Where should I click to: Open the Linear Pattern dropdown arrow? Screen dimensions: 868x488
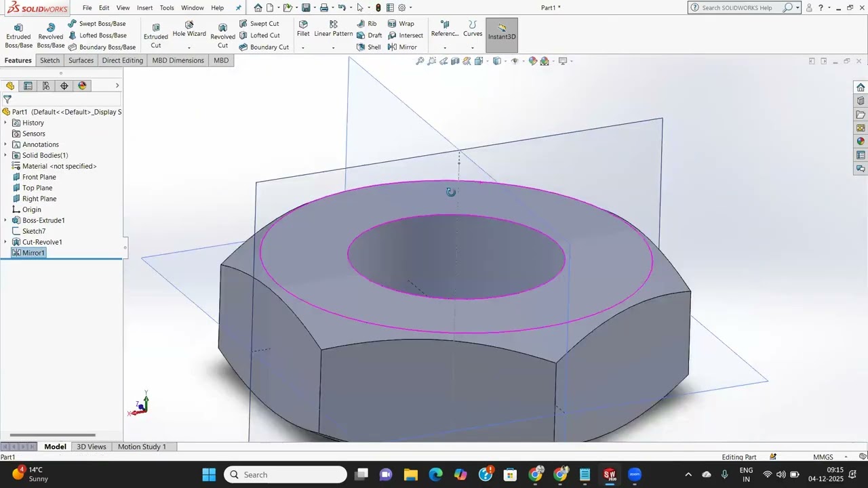[x=333, y=47]
